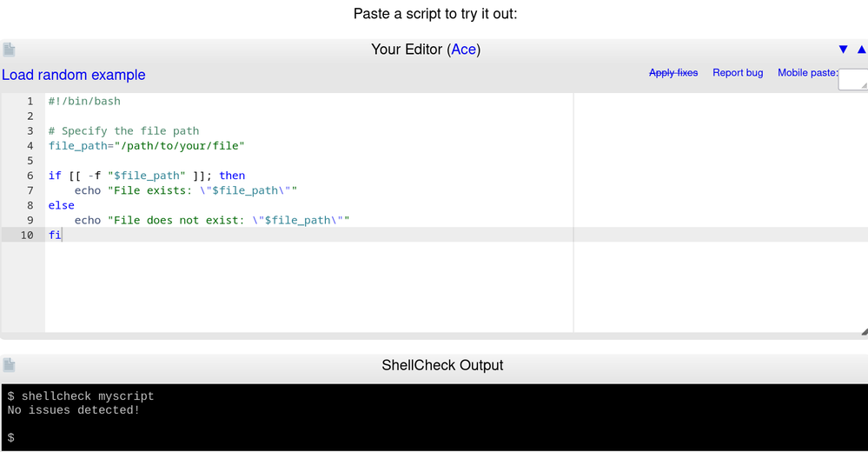This screenshot has height=452, width=868.
Task: Click the 'else' keyword on line 8
Action: [x=62, y=206]
